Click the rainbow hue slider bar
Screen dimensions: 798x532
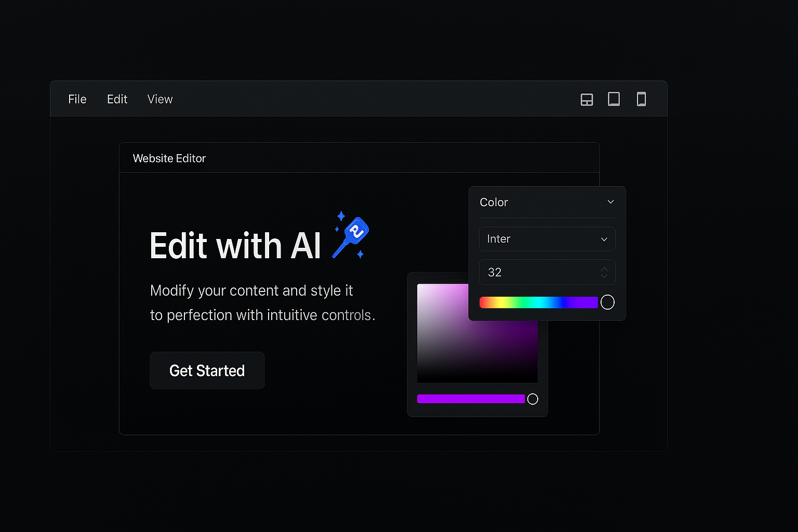coord(538,302)
